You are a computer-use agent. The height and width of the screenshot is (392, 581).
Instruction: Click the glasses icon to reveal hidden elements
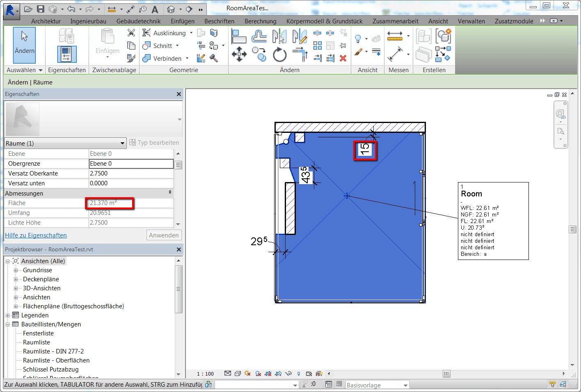click(x=288, y=374)
